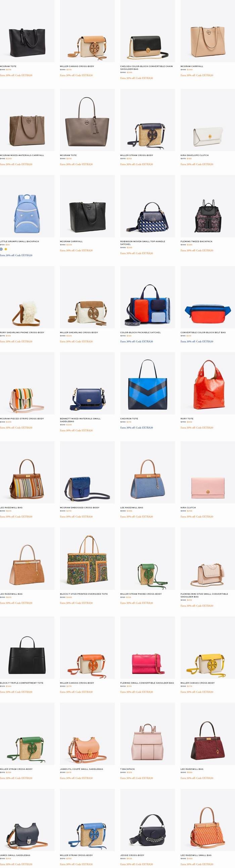Open the pink Kira Clutch product image
The image size is (235, 868).
coord(208,472)
